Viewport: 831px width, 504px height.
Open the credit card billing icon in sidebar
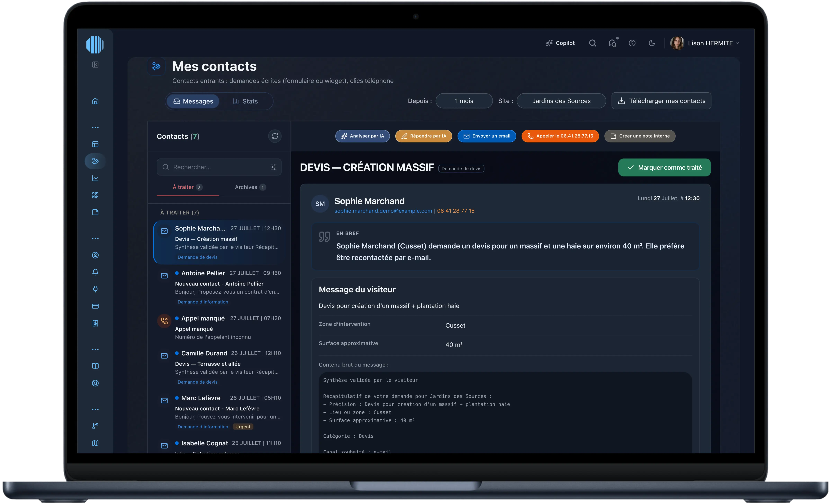(95, 306)
